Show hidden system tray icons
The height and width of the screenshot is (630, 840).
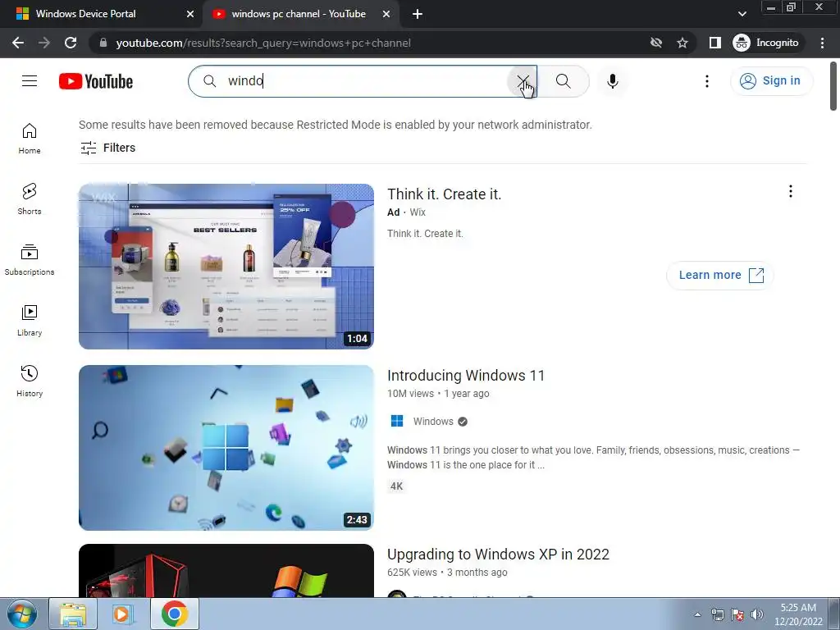pyautogui.click(x=697, y=614)
